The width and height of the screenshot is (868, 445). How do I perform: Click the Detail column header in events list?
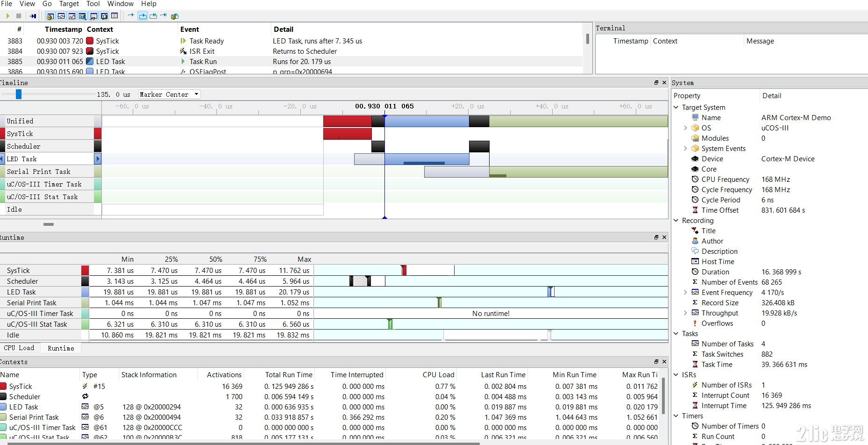[284, 29]
